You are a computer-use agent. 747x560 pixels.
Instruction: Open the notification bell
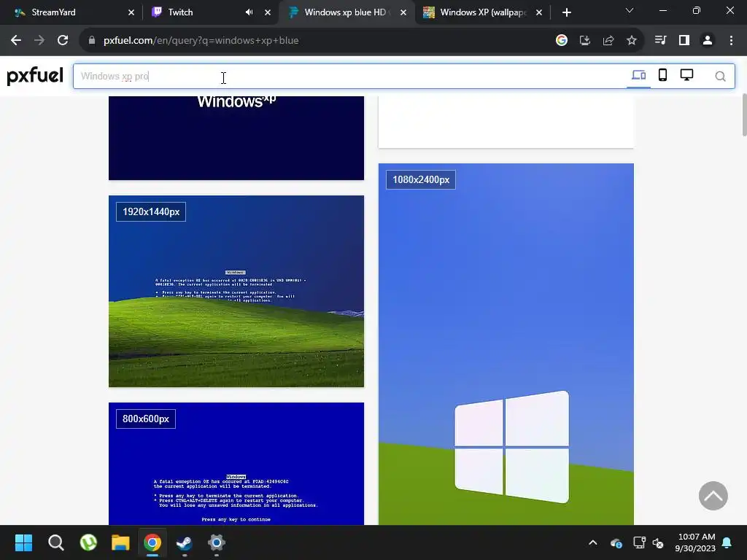(727, 542)
